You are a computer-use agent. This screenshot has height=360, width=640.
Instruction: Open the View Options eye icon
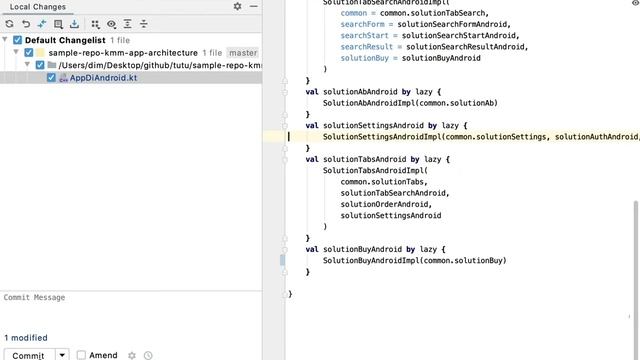[111, 24]
